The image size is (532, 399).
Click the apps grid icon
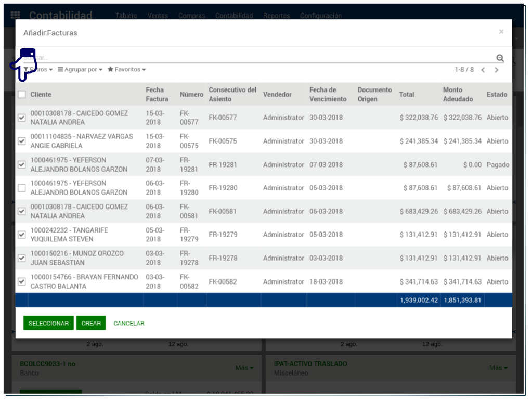tap(16, 16)
